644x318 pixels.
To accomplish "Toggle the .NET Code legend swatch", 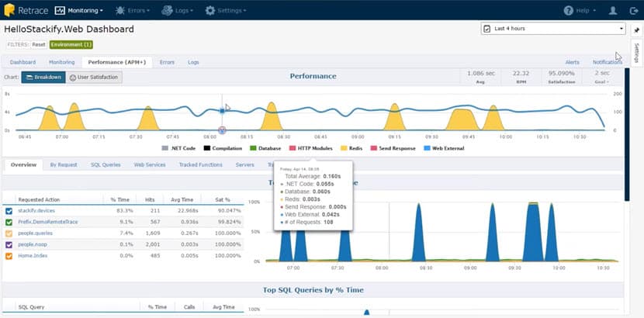I will coord(165,149).
